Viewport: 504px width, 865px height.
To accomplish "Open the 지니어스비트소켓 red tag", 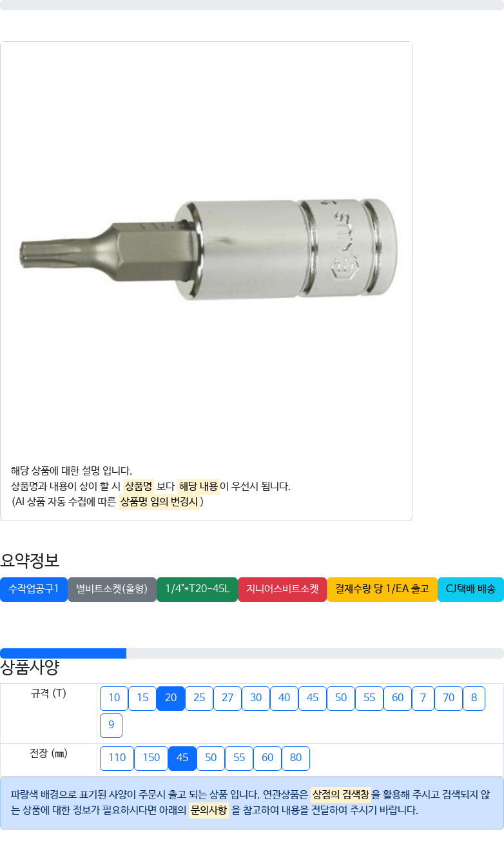I will coord(282,589).
